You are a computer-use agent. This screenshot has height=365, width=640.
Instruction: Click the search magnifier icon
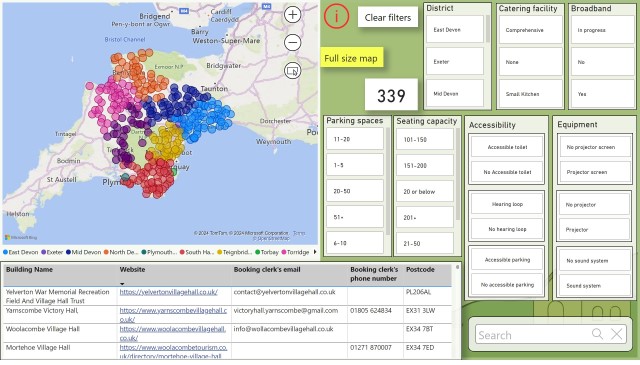tap(597, 334)
